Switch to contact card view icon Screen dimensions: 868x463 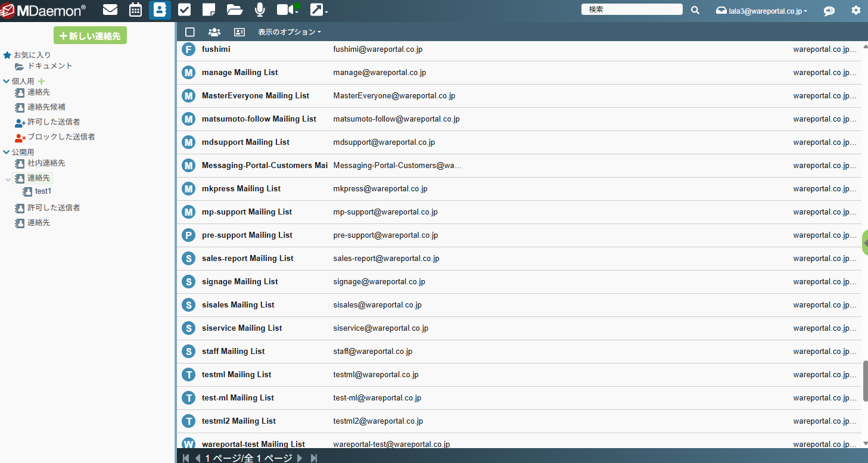tap(239, 32)
